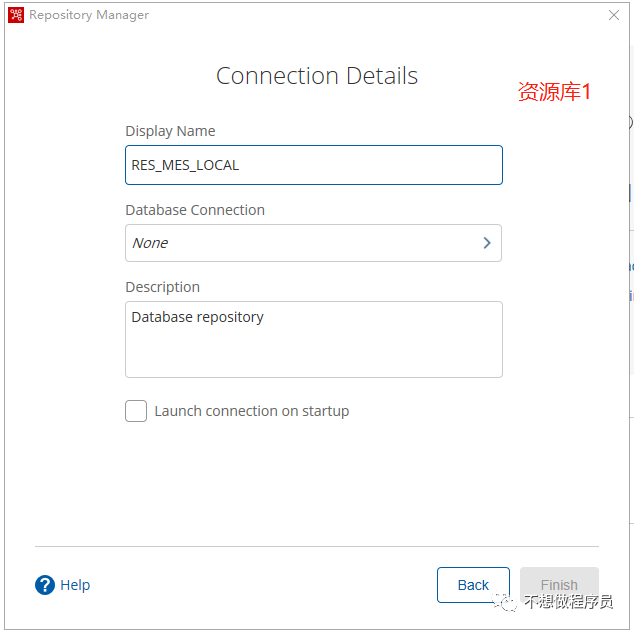Go back with the Back button
634x630 pixels.
click(473, 585)
